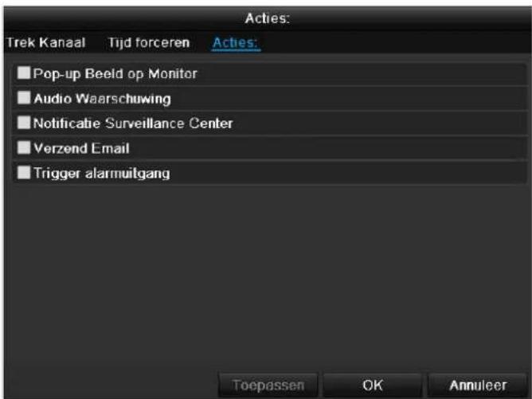Click the Acties: dialog title bar
Viewport: 532px width, 399px height.
click(x=268, y=18)
